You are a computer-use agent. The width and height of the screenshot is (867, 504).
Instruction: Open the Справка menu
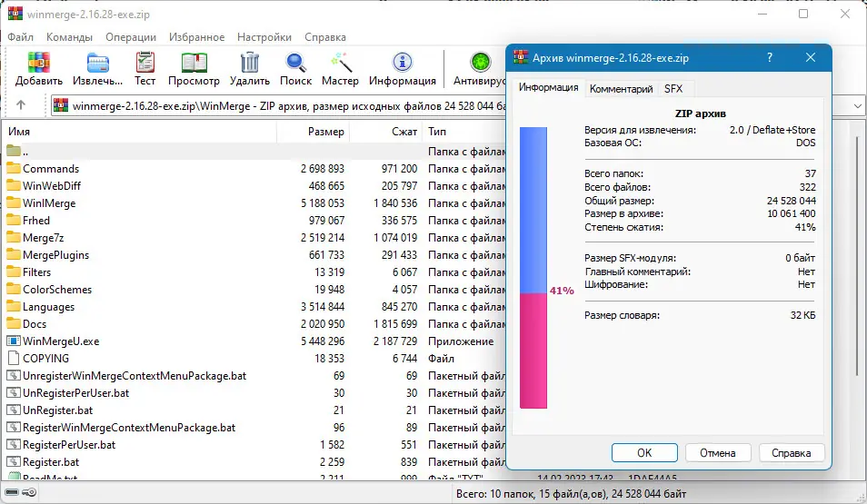coord(325,37)
